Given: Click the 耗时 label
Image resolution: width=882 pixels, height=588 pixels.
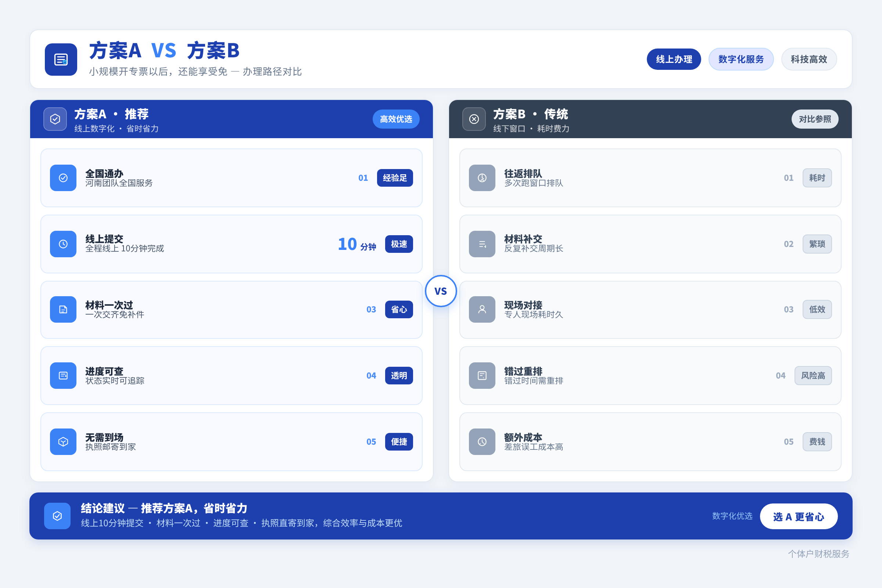Looking at the screenshot, I should 817,178.
